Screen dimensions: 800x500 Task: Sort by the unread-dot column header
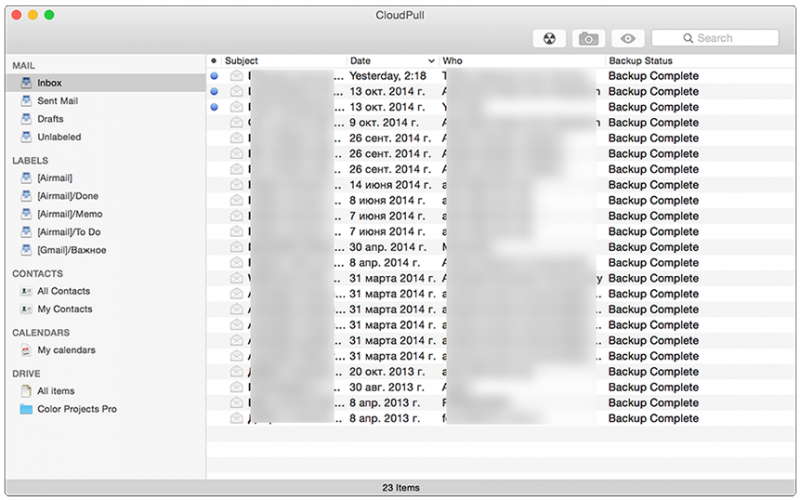coord(214,61)
